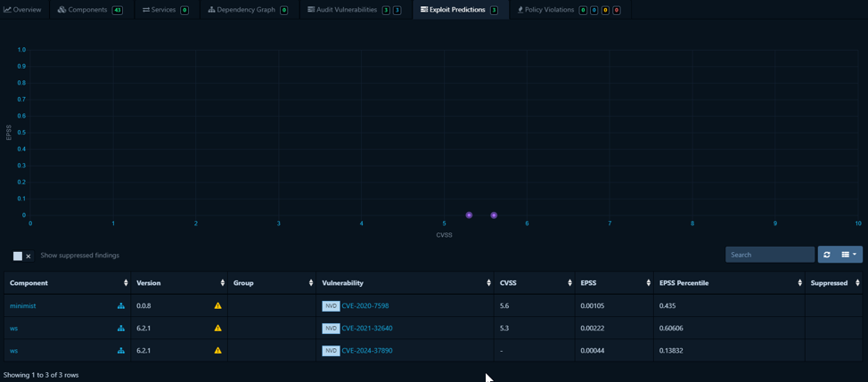Click the Policy Violations tab fire icon
Viewport: 868px width, 382px height.
click(x=520, y=10)
